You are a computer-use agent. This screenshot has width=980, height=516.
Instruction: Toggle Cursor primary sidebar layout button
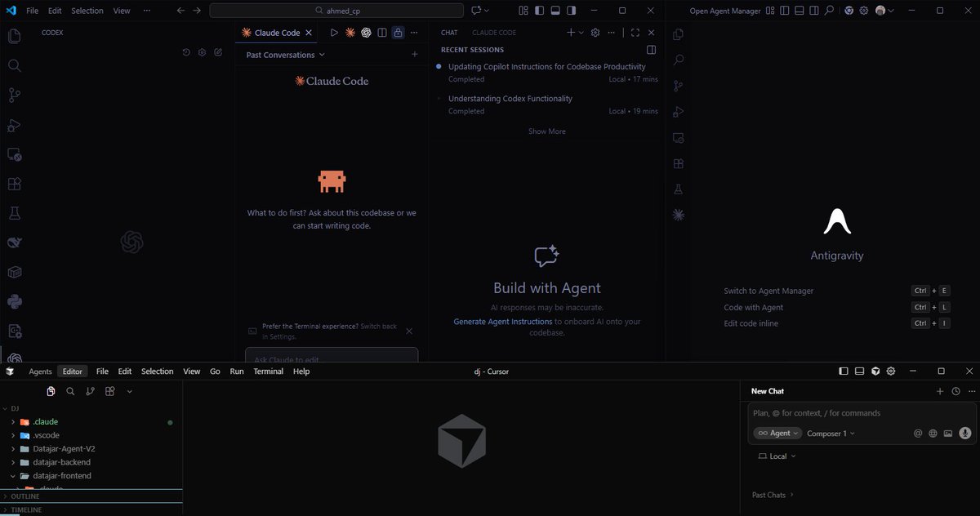[844, 371]
